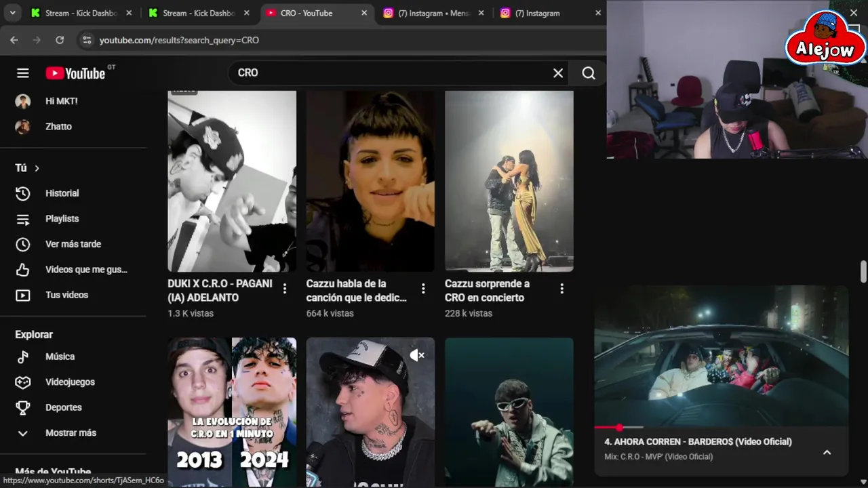Switch to second Stream - Kick Dashboard tab
The width and height of the screenshot is (868, 488).
199,13
